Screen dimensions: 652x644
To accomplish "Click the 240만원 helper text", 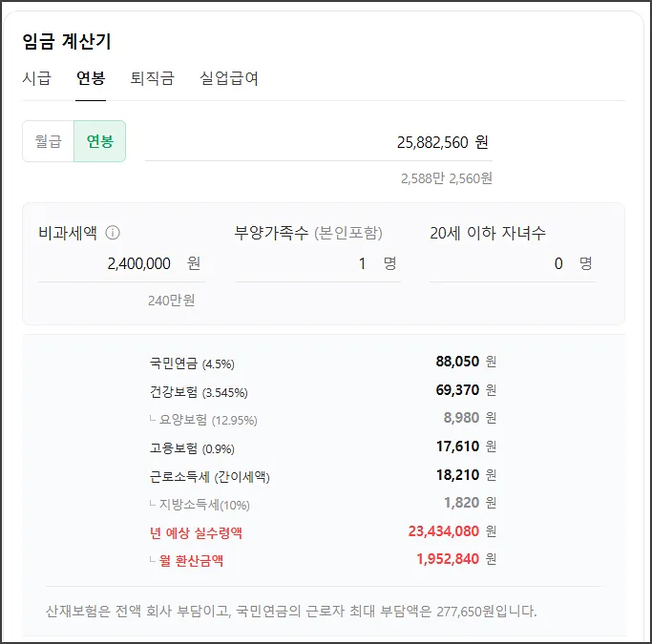I will click(171, 300).
